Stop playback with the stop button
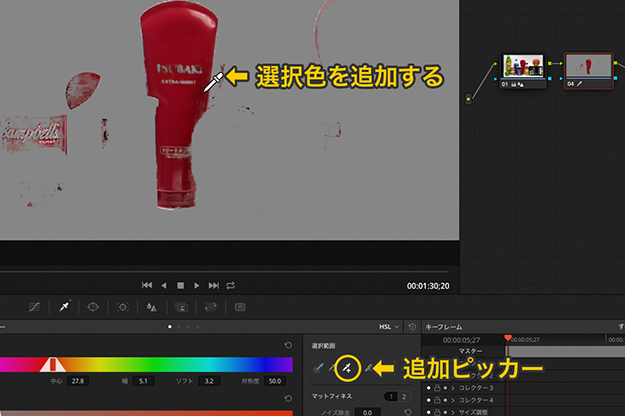The height and width of the screenshot is (416, 625). click(x=181, y=285)
